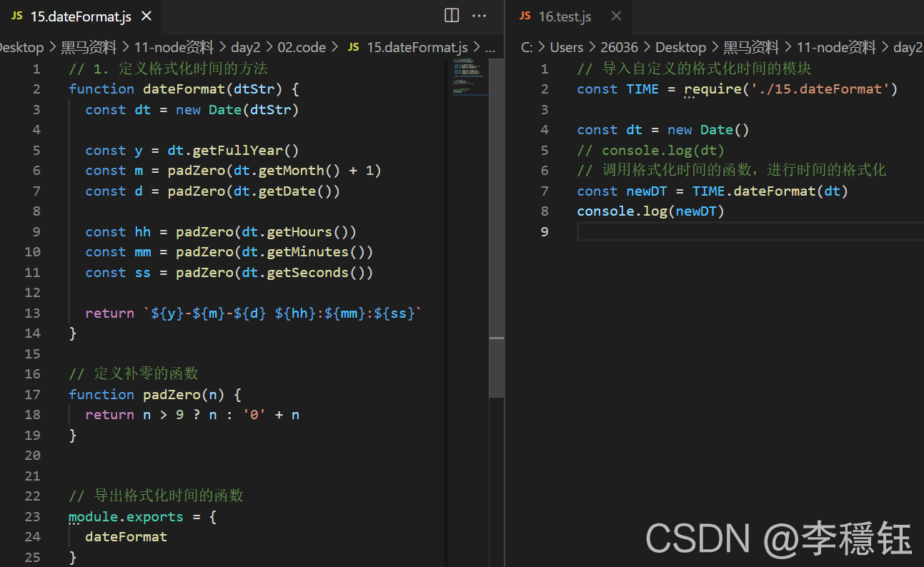Click commented console.log(dt) on right line 5
The image size is (924, 567).
(651, 150)
